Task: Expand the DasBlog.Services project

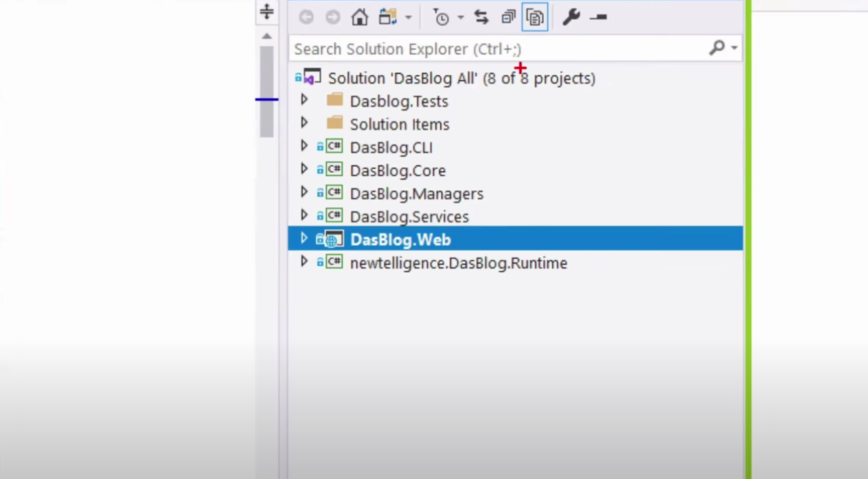Action: pos(304,215)
